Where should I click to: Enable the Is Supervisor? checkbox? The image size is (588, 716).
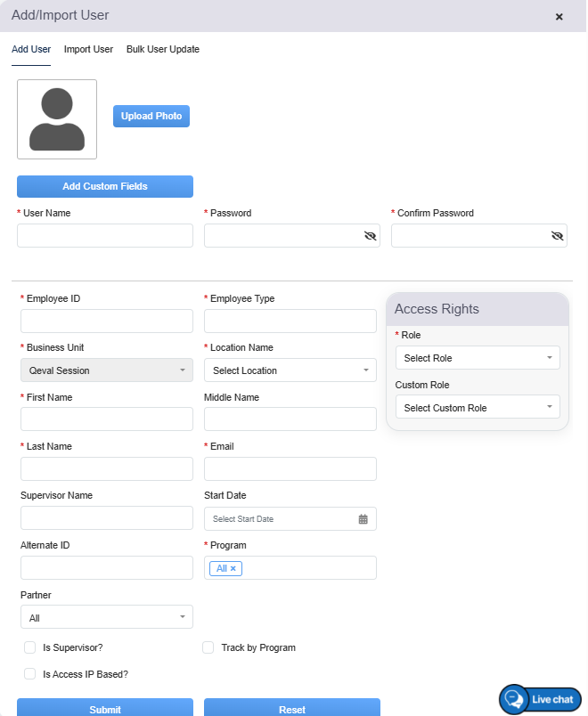click(x=30, y=647)
